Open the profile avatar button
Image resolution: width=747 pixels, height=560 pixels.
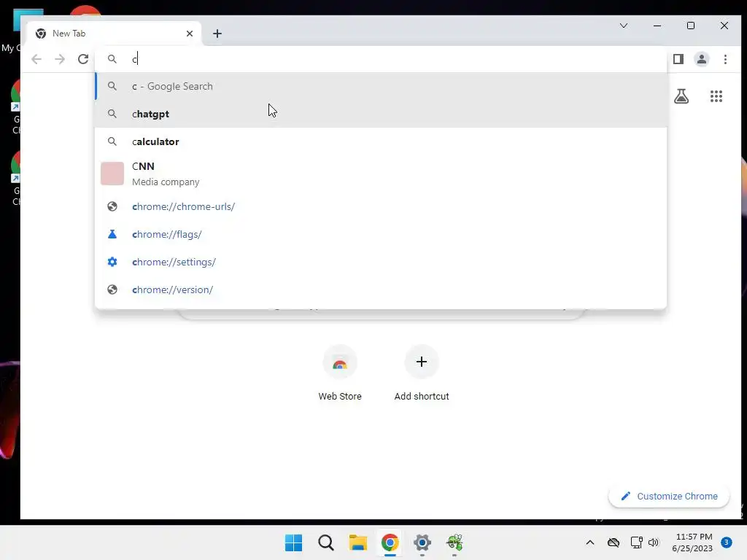click(702, 59)
